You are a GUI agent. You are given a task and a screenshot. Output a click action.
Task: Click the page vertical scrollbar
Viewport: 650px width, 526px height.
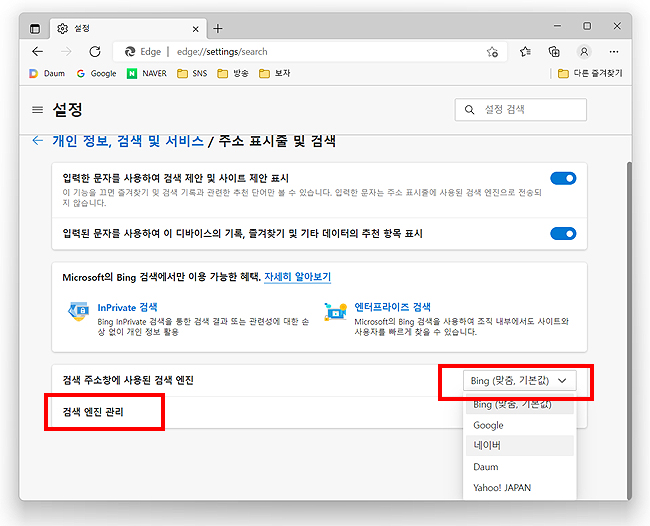629,330
